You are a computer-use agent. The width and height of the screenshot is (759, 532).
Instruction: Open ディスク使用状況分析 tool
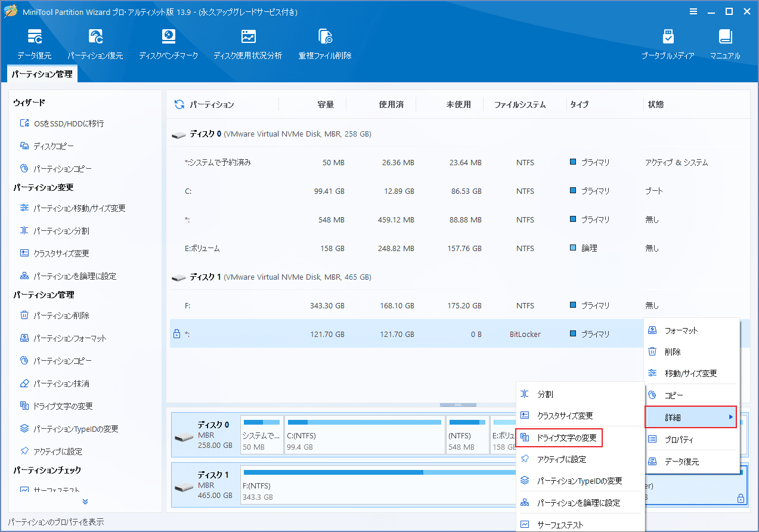pyautogui.click(x=248, y=44)
